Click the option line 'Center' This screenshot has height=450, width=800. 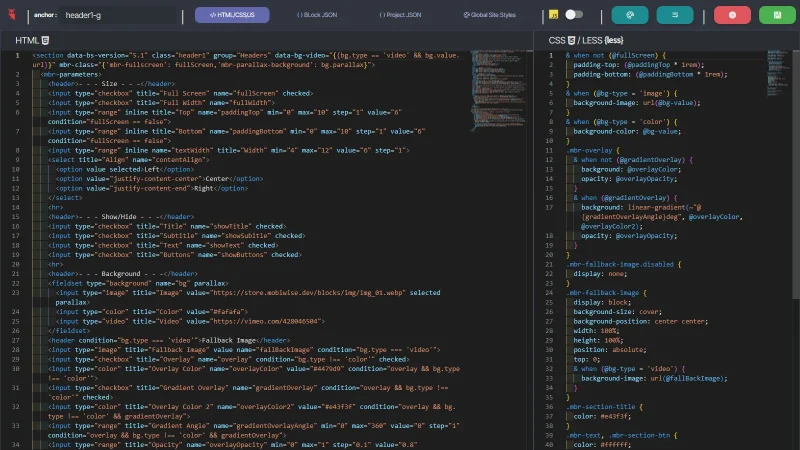coord(159,179)
